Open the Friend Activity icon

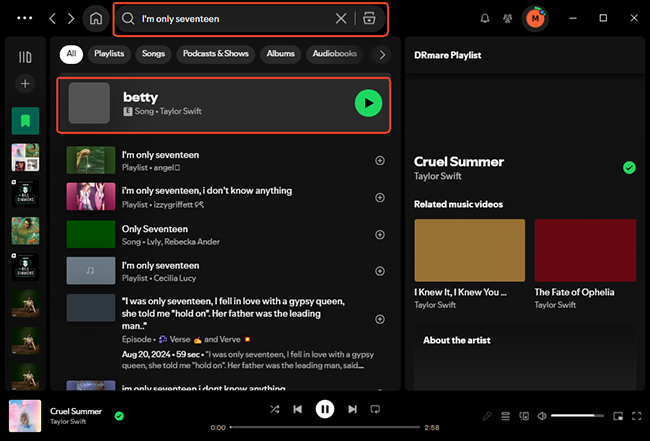coord(507,18)
